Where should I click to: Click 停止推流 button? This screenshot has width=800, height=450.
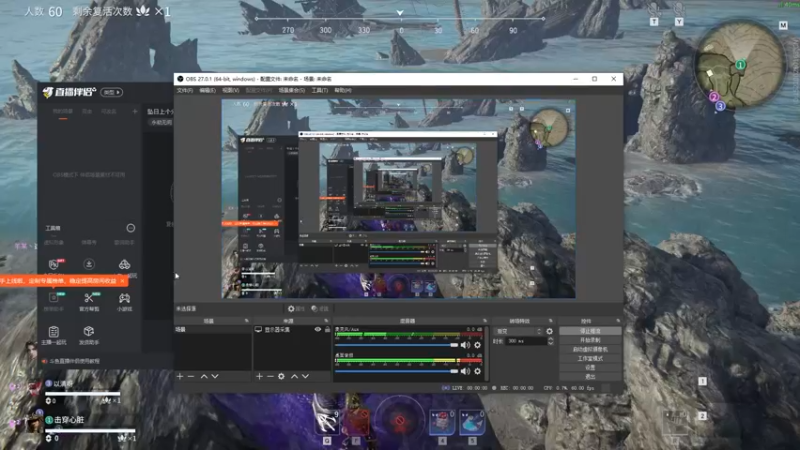tap(590, 331)
